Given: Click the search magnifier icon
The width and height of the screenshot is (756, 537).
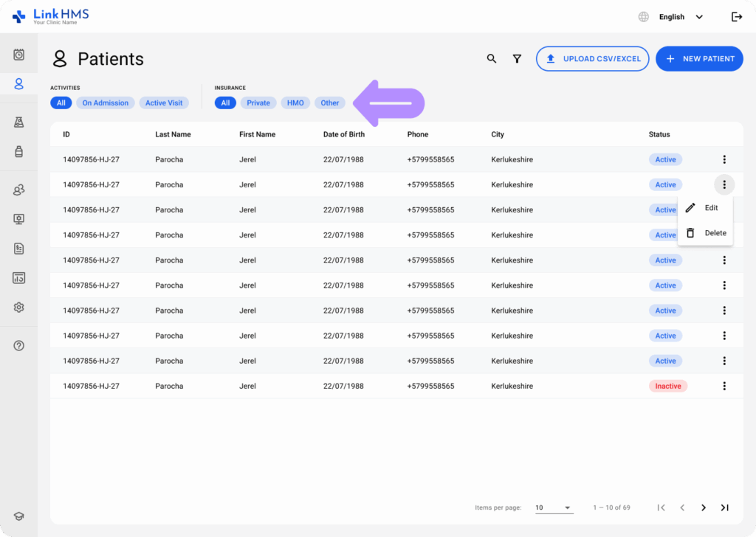Looking at the screenshot, I should tap(492, 59).
